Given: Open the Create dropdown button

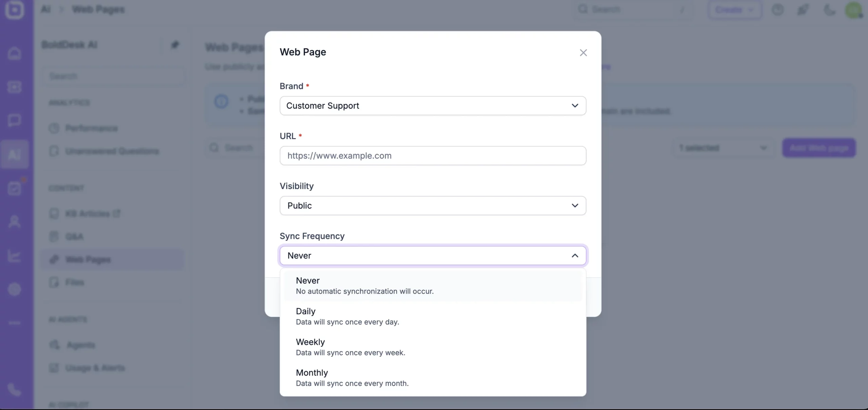Looking at the screenshot, I should point(735,10).
